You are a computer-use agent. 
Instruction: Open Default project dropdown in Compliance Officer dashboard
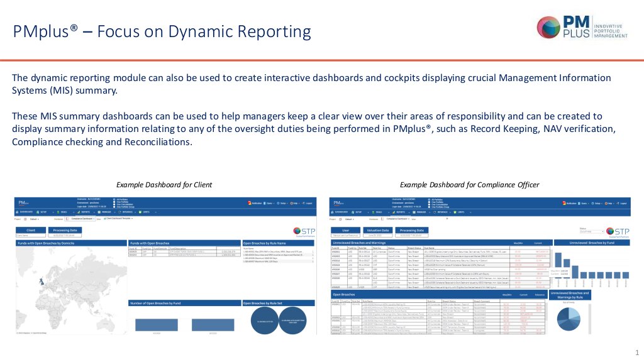tap(350, 219)
